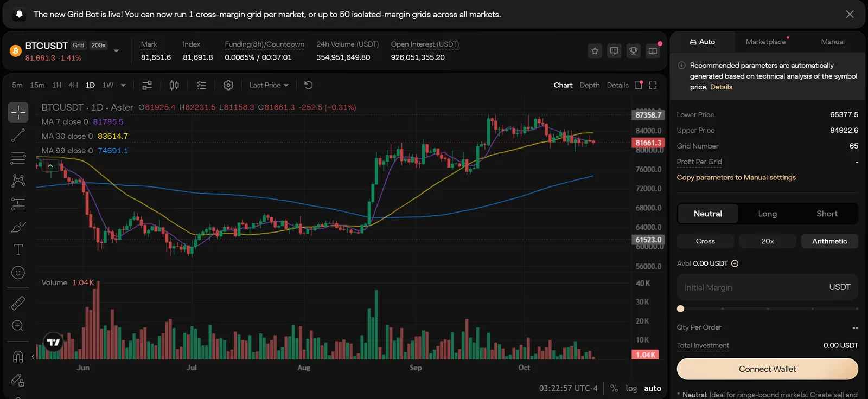Collapse the chart indicator legend
This screenshot has width=868, height=399.
(50, 166)
